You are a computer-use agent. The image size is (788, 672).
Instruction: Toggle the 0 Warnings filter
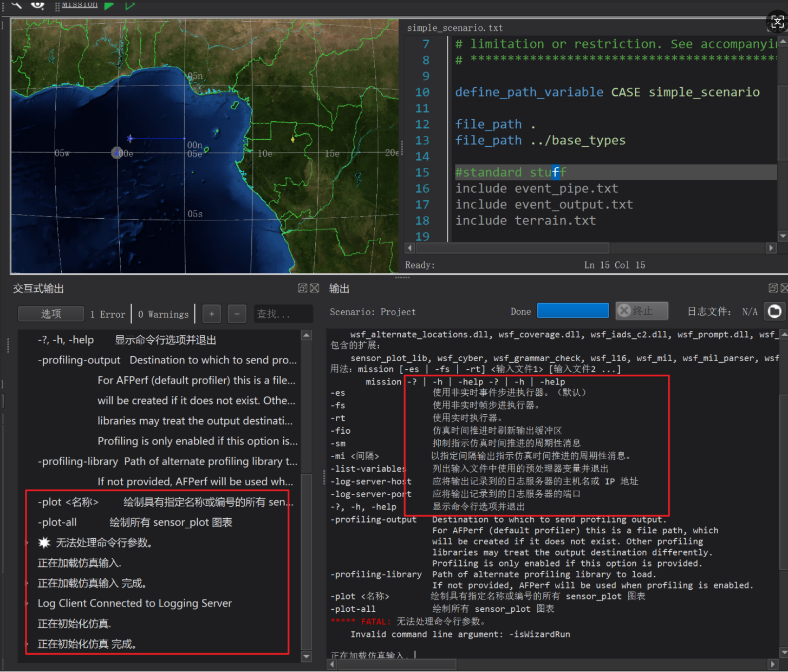163,314
